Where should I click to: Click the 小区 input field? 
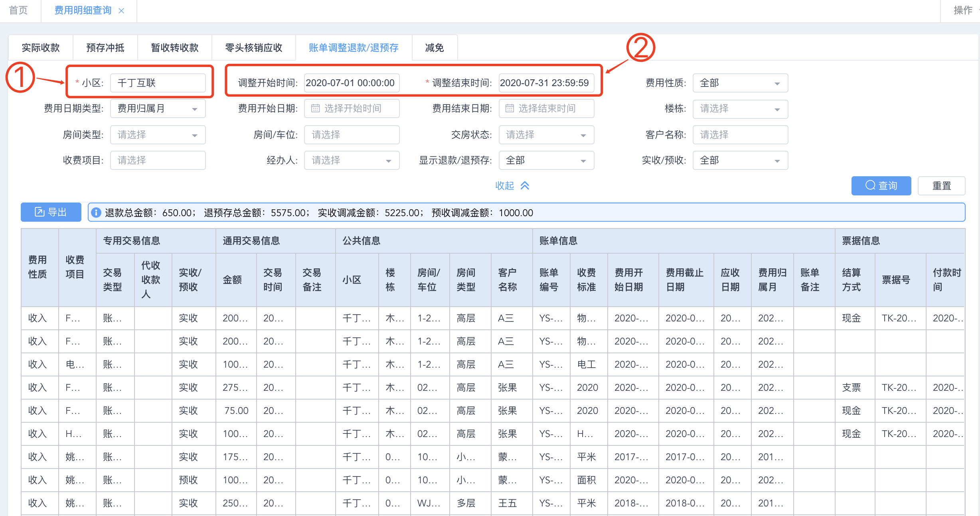158,83
